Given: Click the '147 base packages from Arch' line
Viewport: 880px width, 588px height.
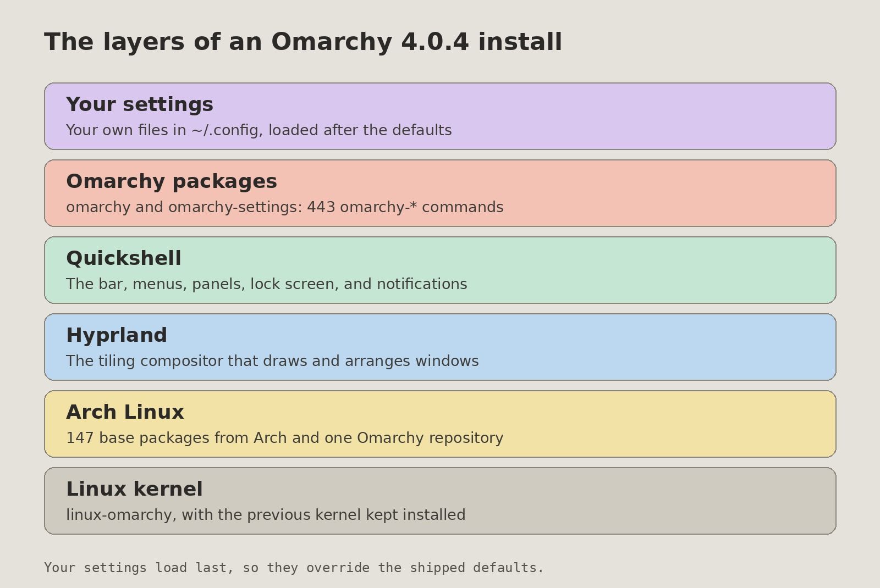Looking at the screenshot, I should pos(285,438).
